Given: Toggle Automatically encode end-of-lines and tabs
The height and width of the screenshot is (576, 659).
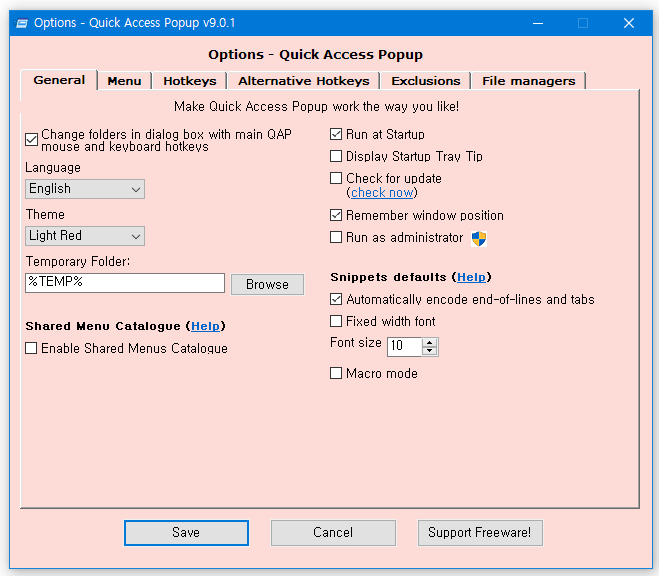Looking at the screenshot, I should pyautogui.click(x=336, y=299).
